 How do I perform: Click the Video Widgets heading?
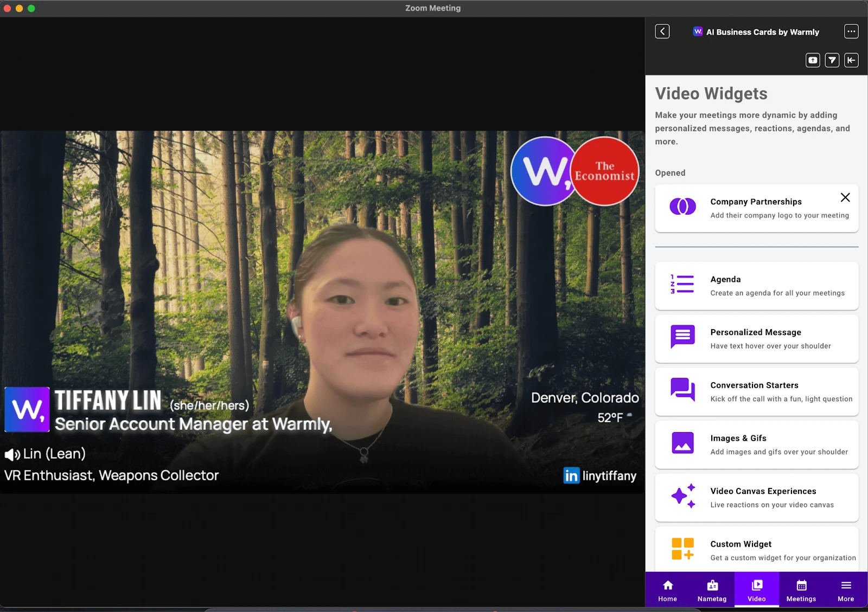coord(711,94)
